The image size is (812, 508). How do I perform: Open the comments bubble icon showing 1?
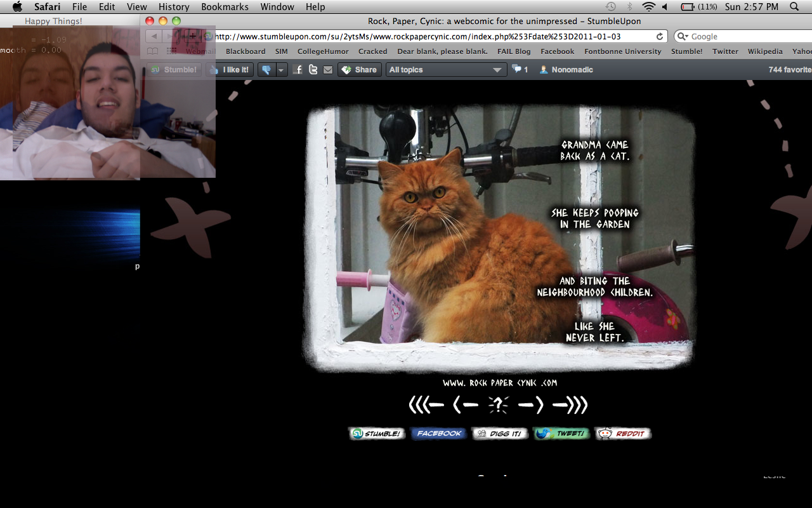point(520,70)
